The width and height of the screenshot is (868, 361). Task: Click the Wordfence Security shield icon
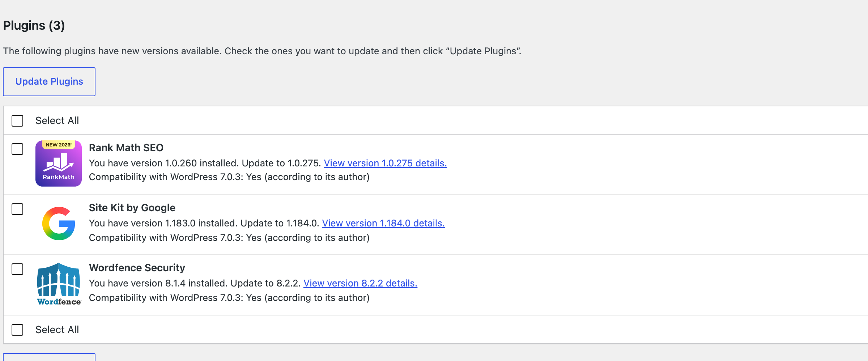coord(59,284)
